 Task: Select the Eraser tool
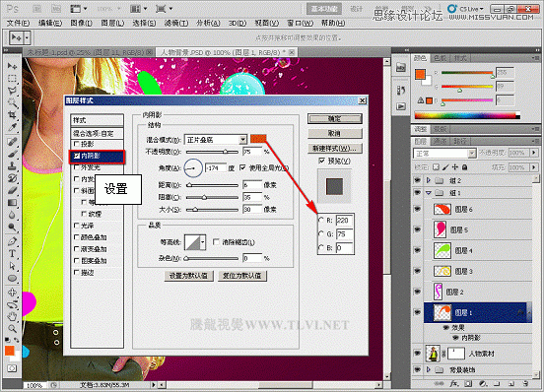[x=12, y=190]
